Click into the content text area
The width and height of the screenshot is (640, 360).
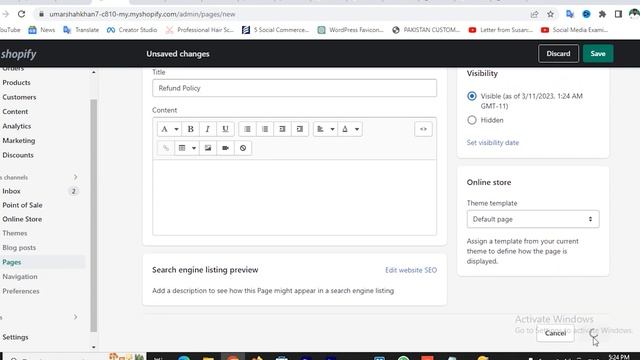coord(294,197)
